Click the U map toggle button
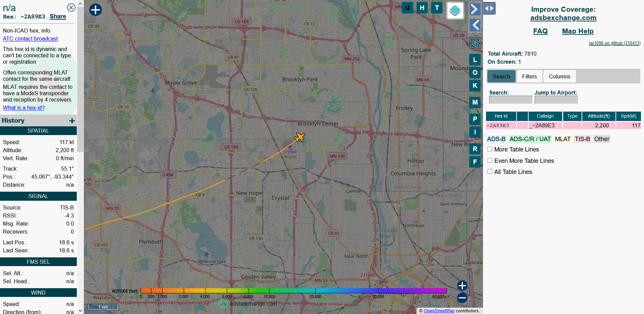Image resolution: width=644 pixels, height=314 pixels. [x=408, y=8]
